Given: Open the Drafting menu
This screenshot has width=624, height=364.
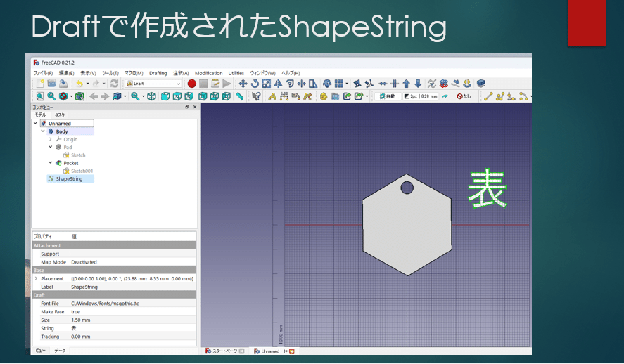Looking at the screenshot, I should click(x=158, y=73).
